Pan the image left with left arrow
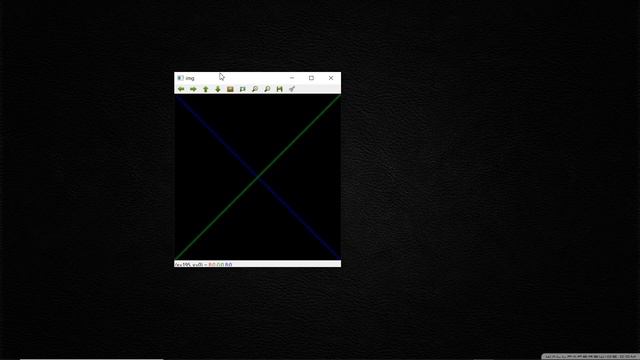Viewport: 640px width, 360px height. [181, 89]
